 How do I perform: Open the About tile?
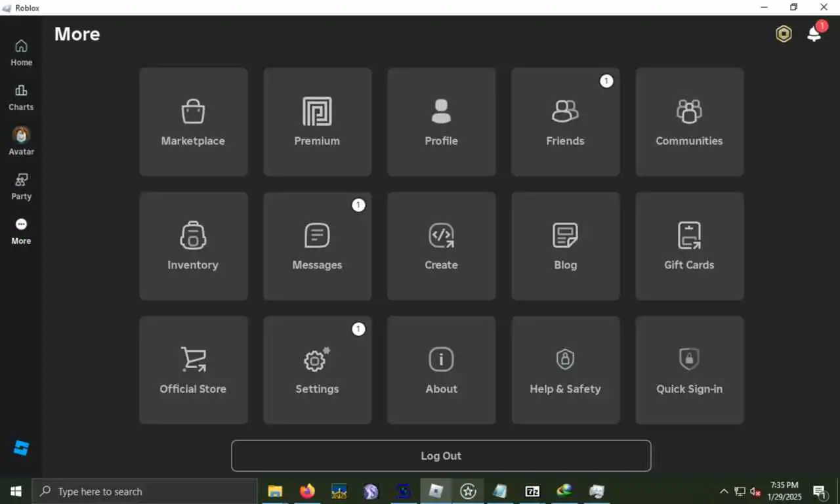pyautogui.click(x=441, y=370)
